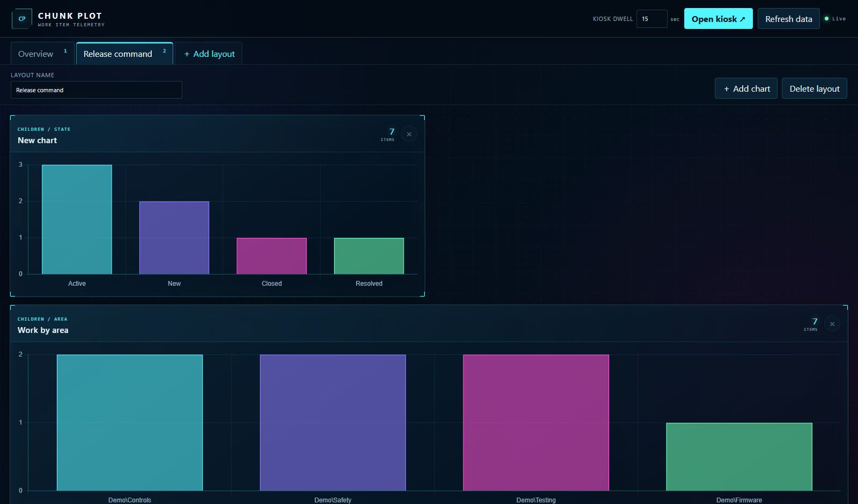The height and width of the screenshot is (504, 858).
Task: Open kiosk mode
Action: click(x=719, y=19)
